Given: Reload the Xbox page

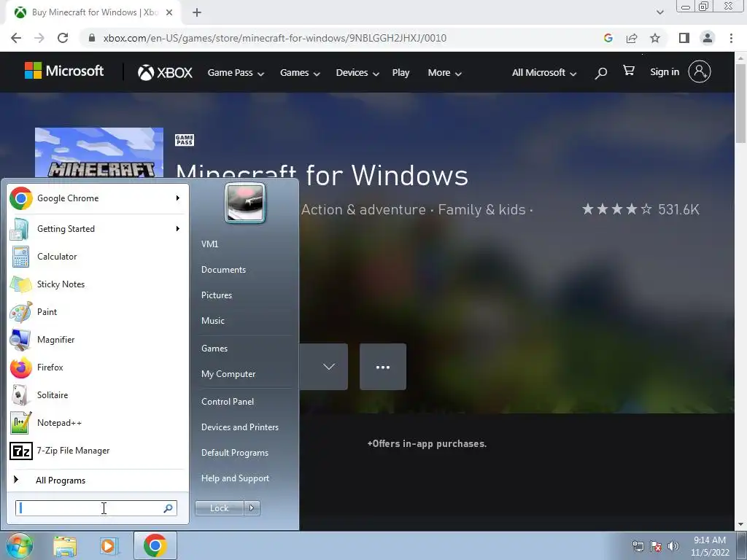Looking at the screenshot, I should point(63,38).
